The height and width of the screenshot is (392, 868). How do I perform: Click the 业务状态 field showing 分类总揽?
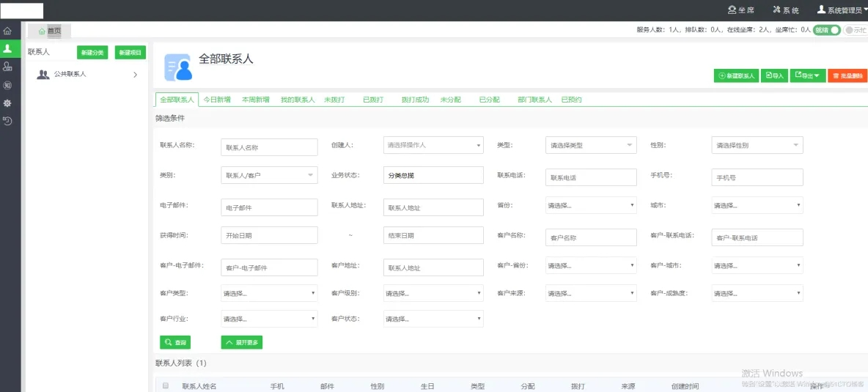tap(433, 175)
